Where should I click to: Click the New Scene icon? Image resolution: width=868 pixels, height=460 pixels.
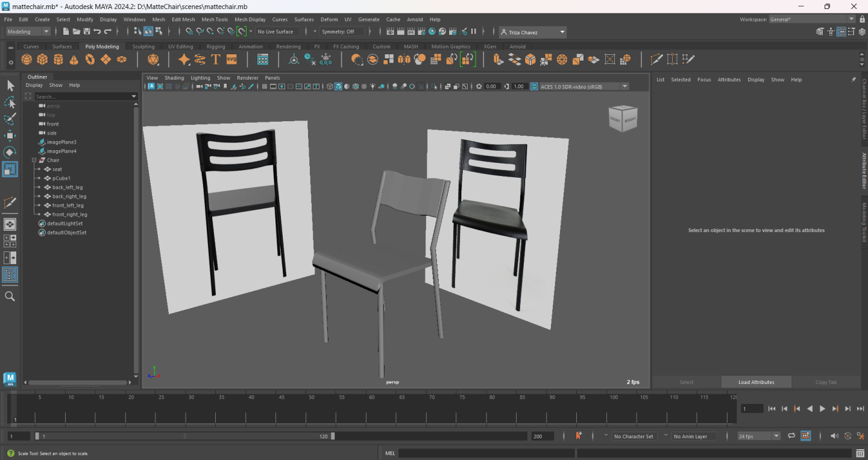[66, 31]
